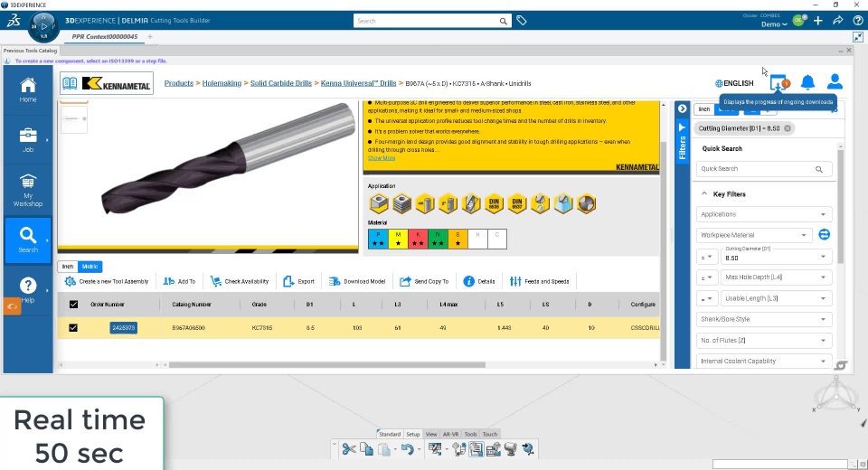The width and height of the screenshot is (868, 470).
Task: Click the 3DEXPERIENCE compass play button
Action: pos(43,26)
